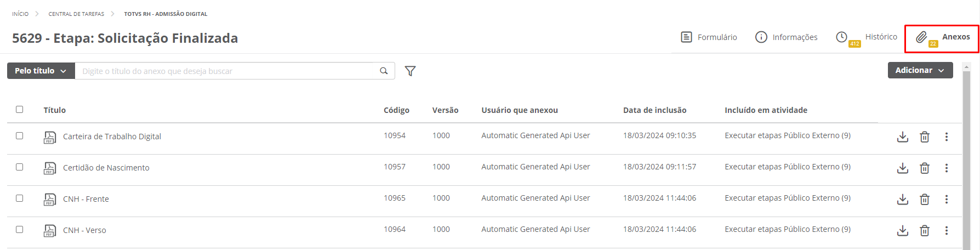
Task: Download the CNH - Verso attachment
Action: pyautogui.click(x=902, y=231)
